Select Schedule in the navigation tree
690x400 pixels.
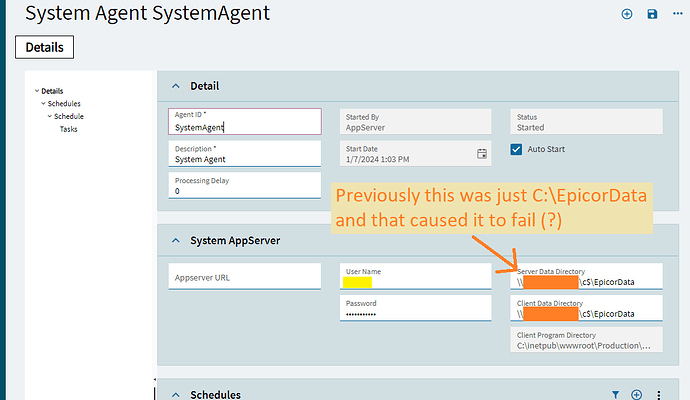coord(69,117)
